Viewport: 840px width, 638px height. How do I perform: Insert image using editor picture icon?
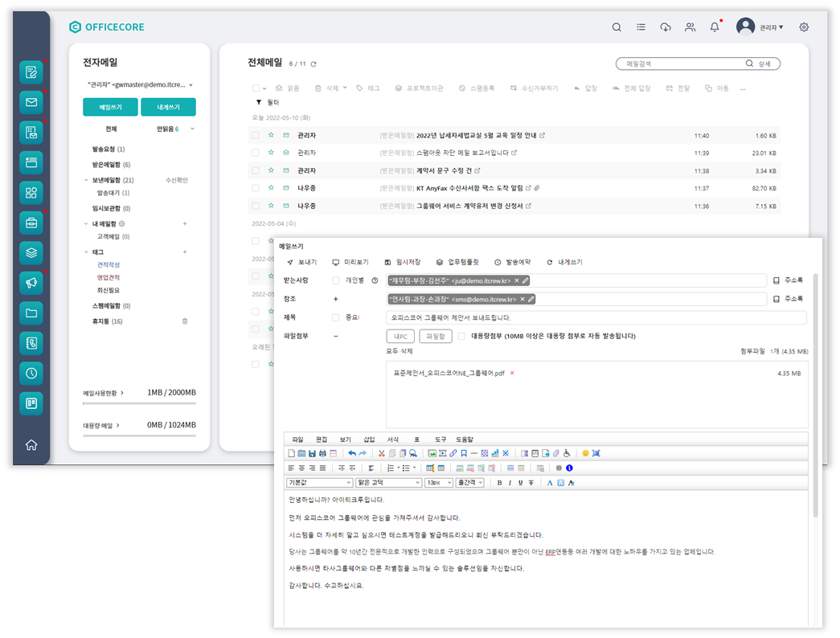pos(432,453)
